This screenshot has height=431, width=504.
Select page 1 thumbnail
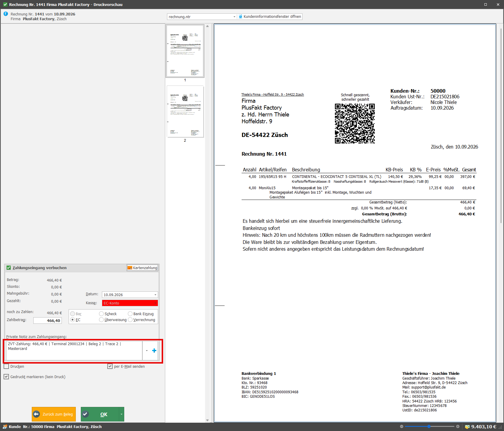(185, 51)
